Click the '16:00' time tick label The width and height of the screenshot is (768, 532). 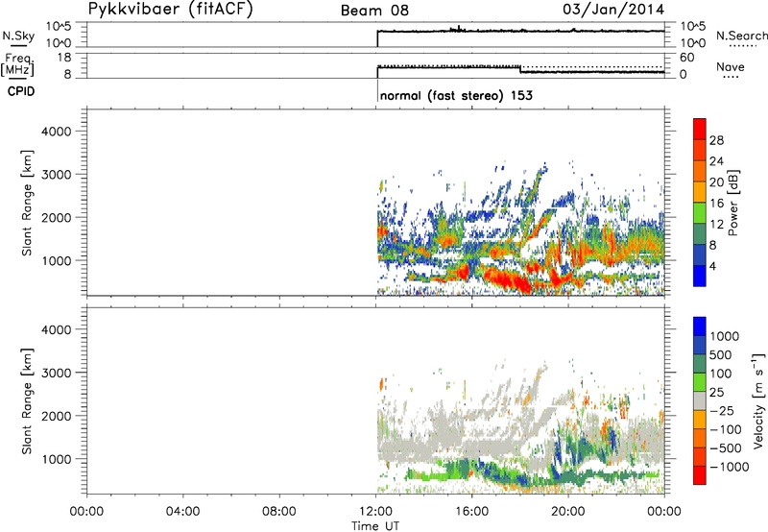[x=471, y=512]
